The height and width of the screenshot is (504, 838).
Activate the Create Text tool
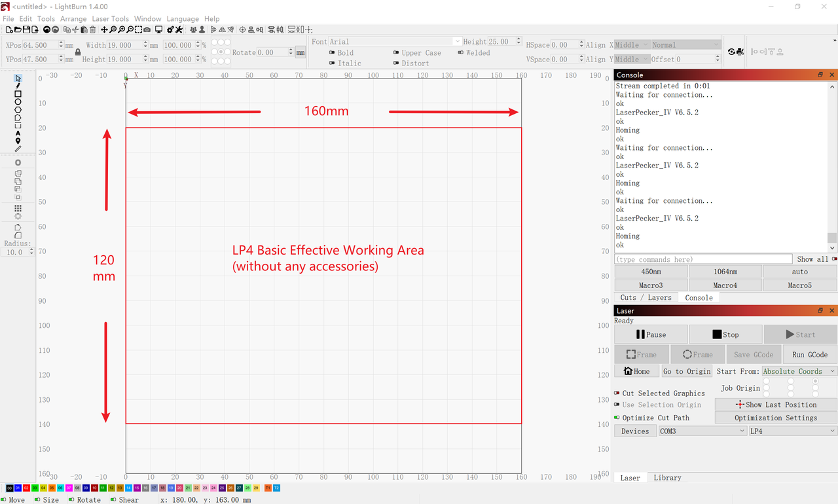point(18,134)
